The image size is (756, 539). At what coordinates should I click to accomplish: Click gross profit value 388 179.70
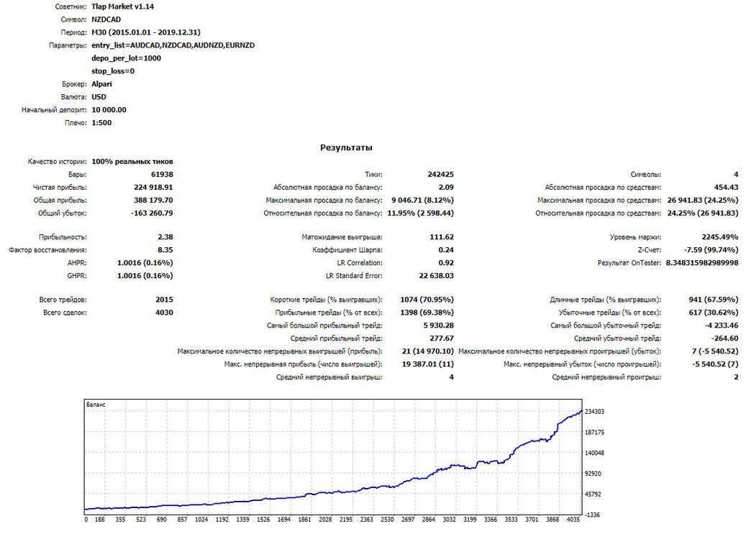[153, 201]
